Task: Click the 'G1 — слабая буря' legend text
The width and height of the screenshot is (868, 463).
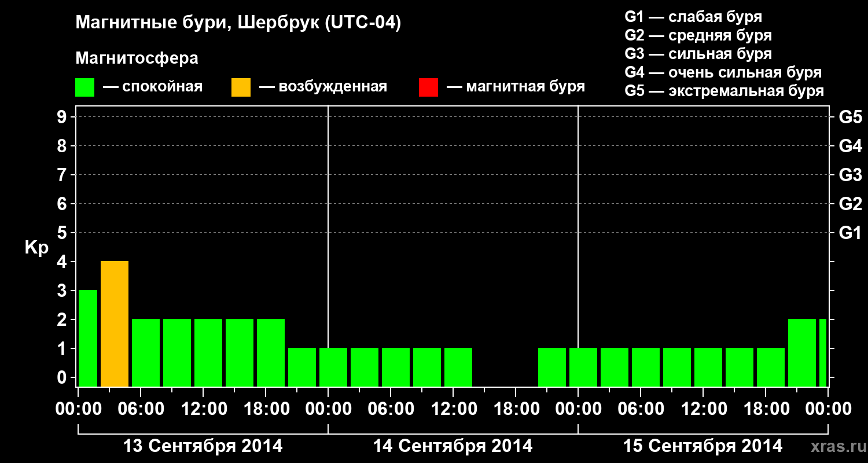Action: tap(693, 17)
